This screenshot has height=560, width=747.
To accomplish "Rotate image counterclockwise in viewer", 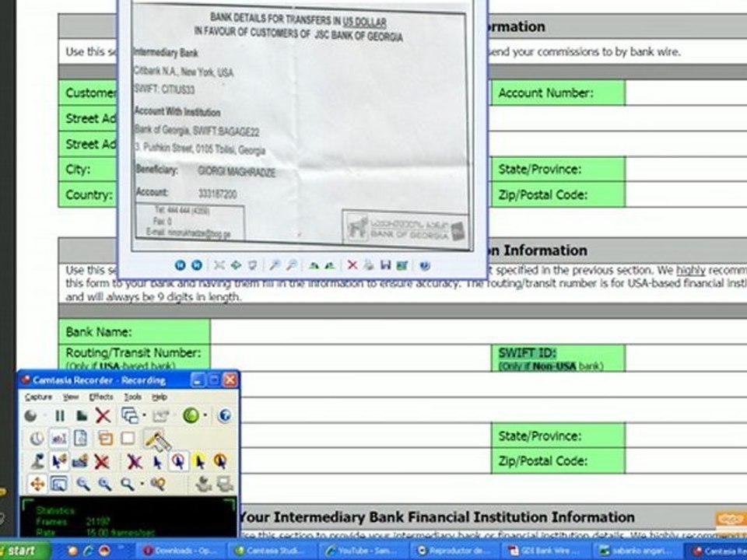I will pyautogui.click(x=330, y=265).
